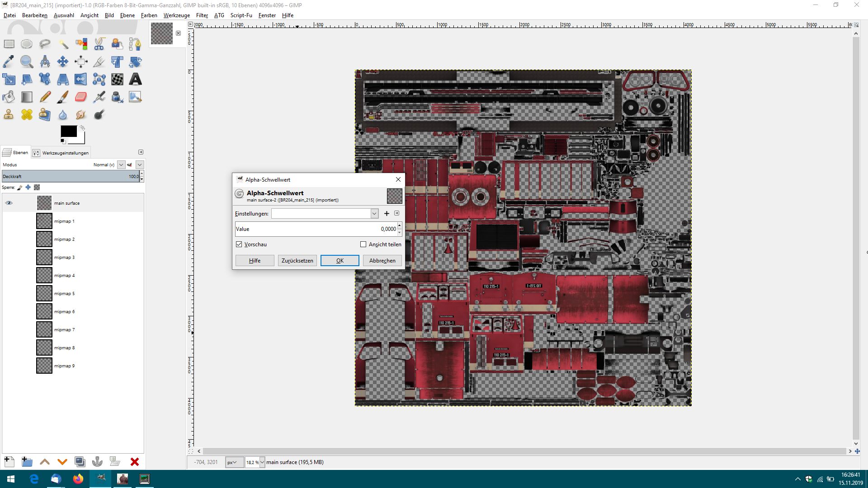Toggle visibility of main surface layer
This screenshot has height=488, width=868.
coord(9,203)
